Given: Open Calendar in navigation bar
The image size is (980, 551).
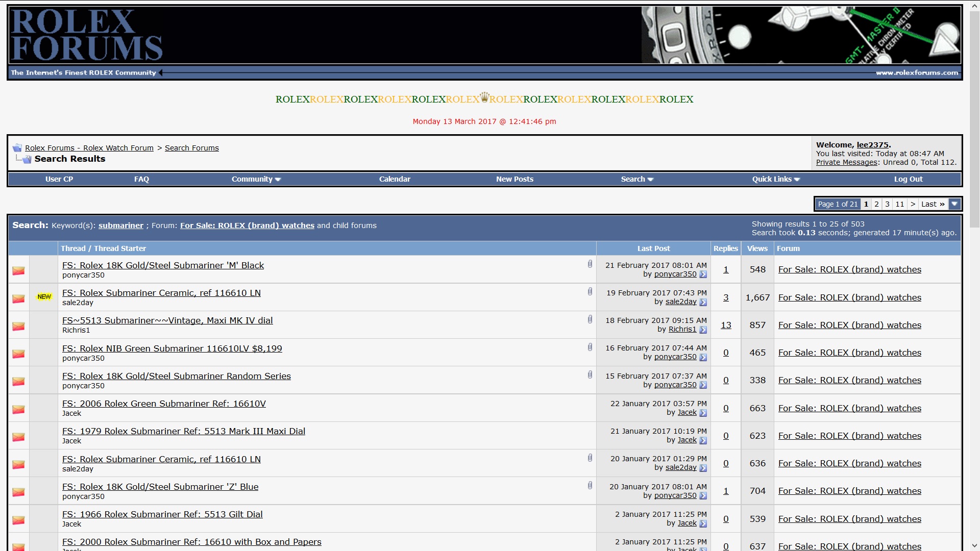Looking at the screenshot, I should point(395,179).
